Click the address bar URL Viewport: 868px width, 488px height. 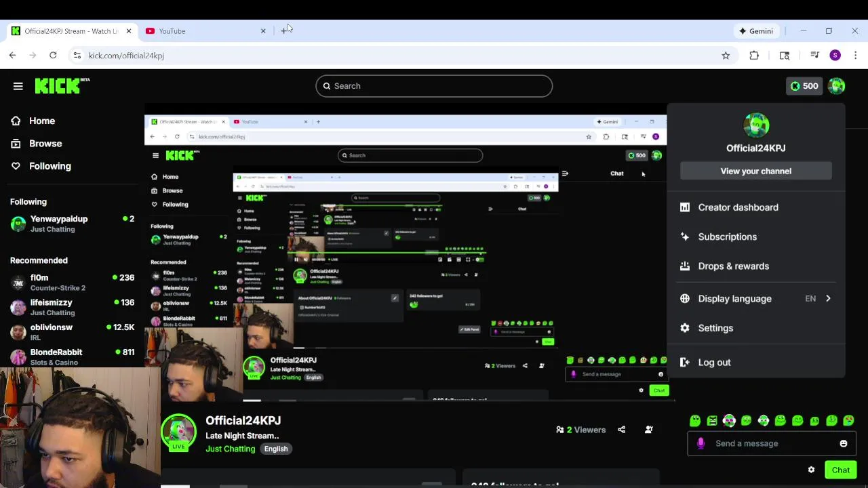pyautogui.click(x=126, y=56)
